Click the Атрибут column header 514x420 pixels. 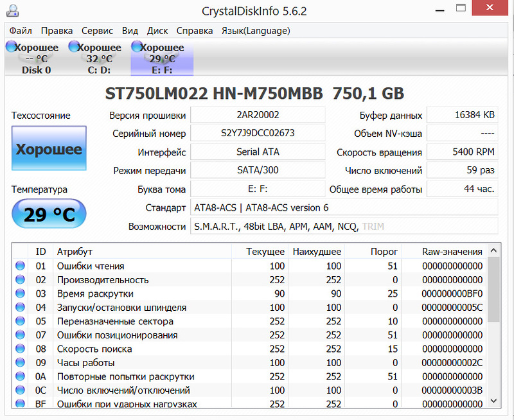[142, 252]
